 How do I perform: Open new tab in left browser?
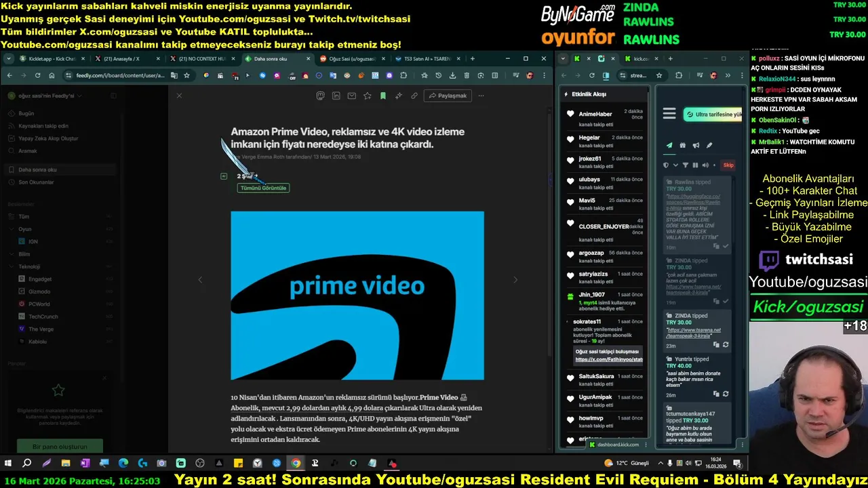click(x=473, y=59)
